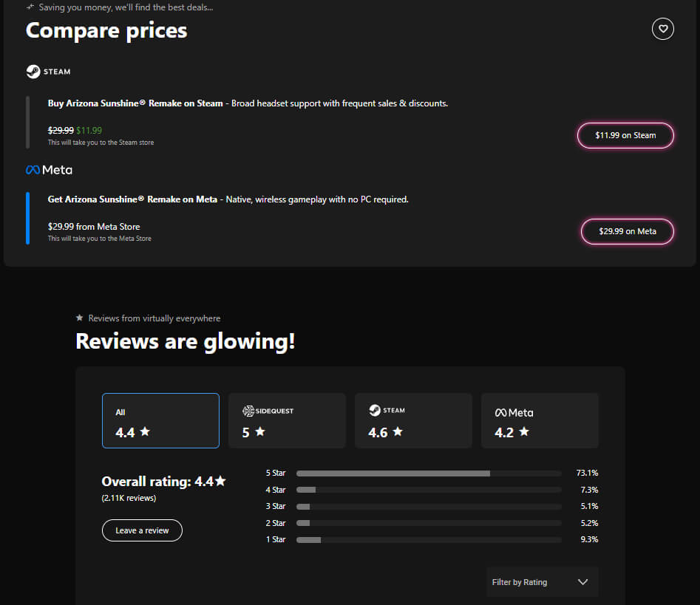Switch to the Steam ratings tab

click(x=413, y=420)
